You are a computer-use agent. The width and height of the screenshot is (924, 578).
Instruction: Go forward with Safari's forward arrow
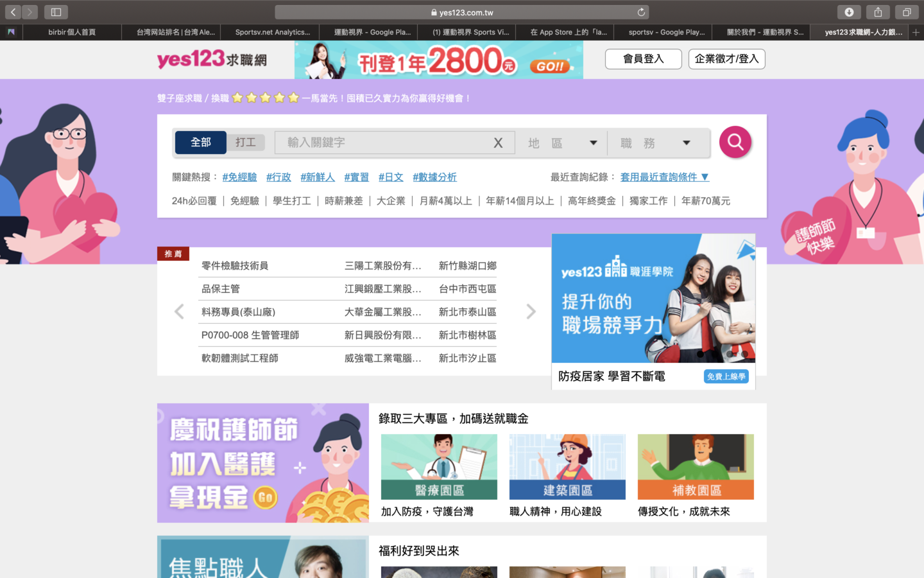coord(30,12)
